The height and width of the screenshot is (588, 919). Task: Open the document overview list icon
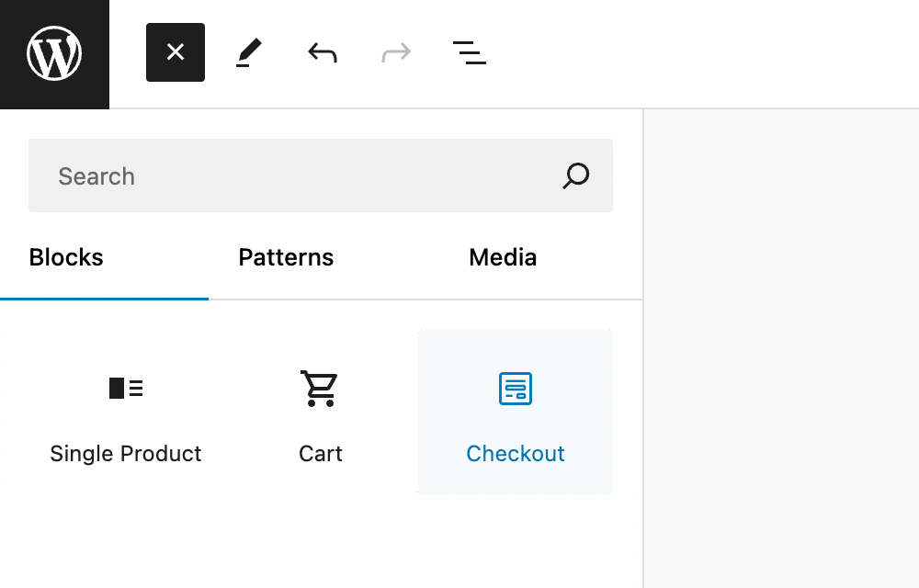[469, 52]
